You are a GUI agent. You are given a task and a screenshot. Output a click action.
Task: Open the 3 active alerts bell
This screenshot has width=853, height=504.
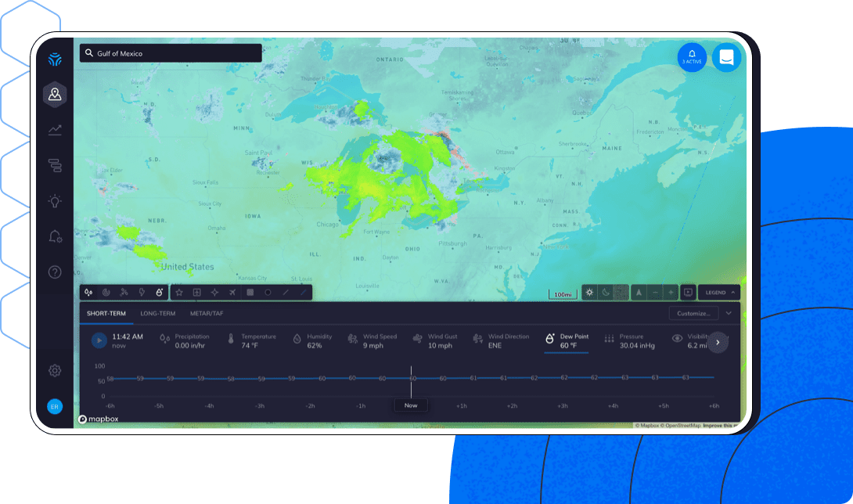(x=692, y=57)
